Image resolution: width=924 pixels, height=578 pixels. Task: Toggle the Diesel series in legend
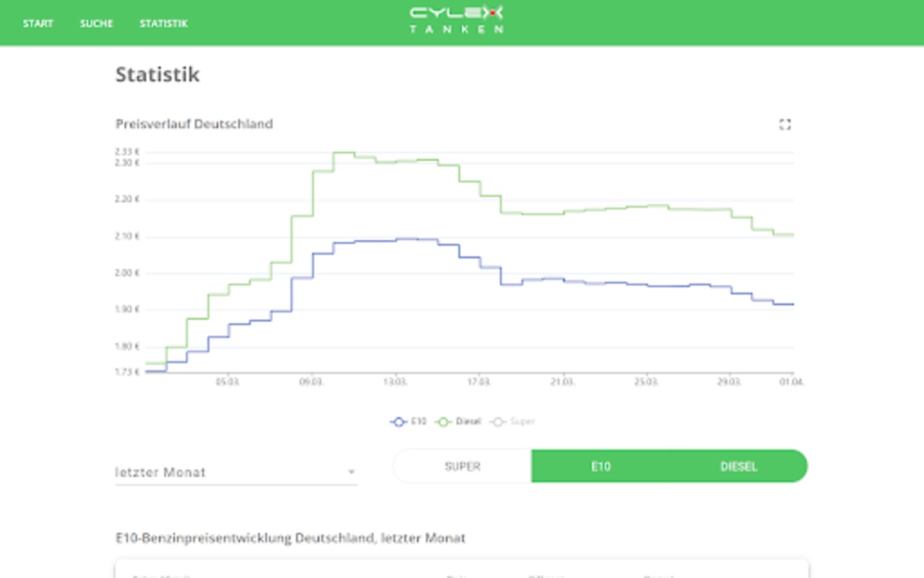coord(458,421)
